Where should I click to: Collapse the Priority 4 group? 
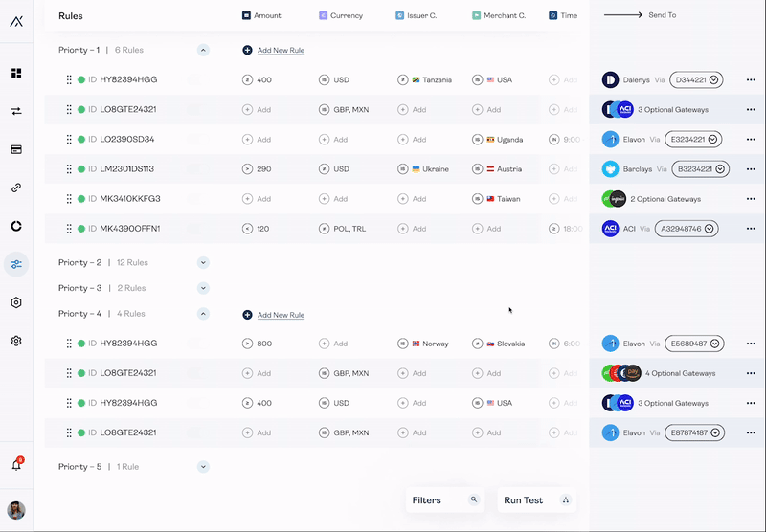pos(203,313)
